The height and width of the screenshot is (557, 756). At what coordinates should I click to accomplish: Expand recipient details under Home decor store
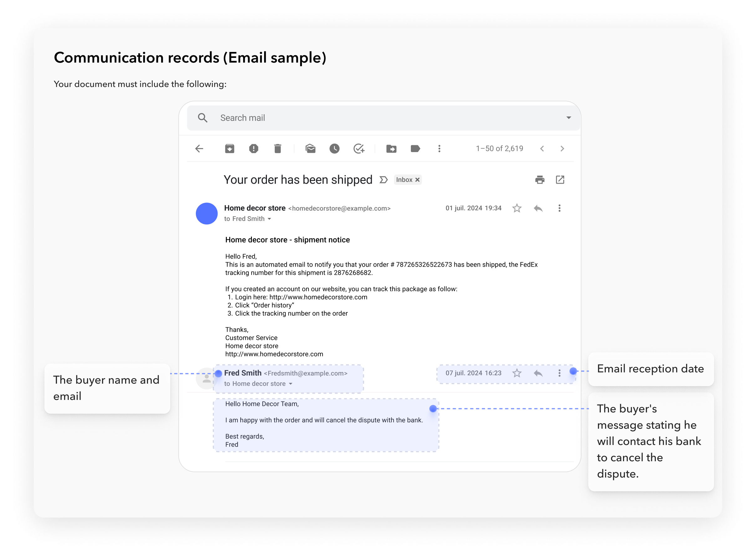pyautogui.click(x=269, y=218)
